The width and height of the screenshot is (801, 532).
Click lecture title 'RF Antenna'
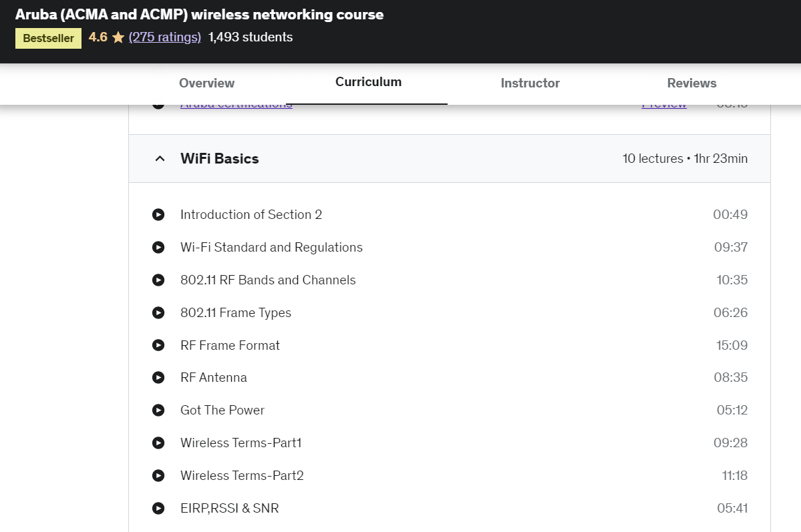point(214,377)
